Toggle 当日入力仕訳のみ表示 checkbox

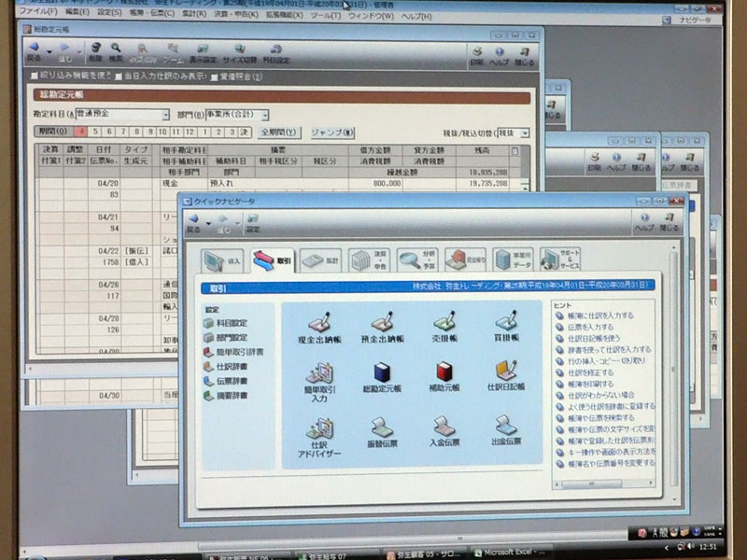click(119, 77)
